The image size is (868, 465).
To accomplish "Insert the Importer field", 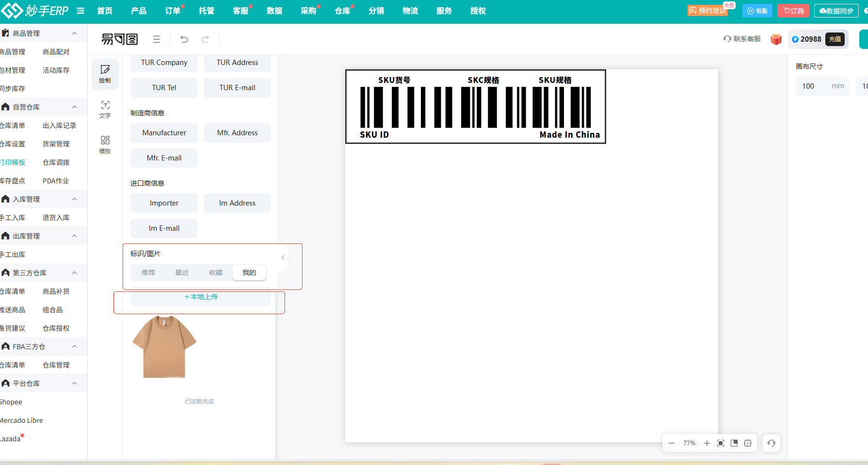I will point(164,203).
